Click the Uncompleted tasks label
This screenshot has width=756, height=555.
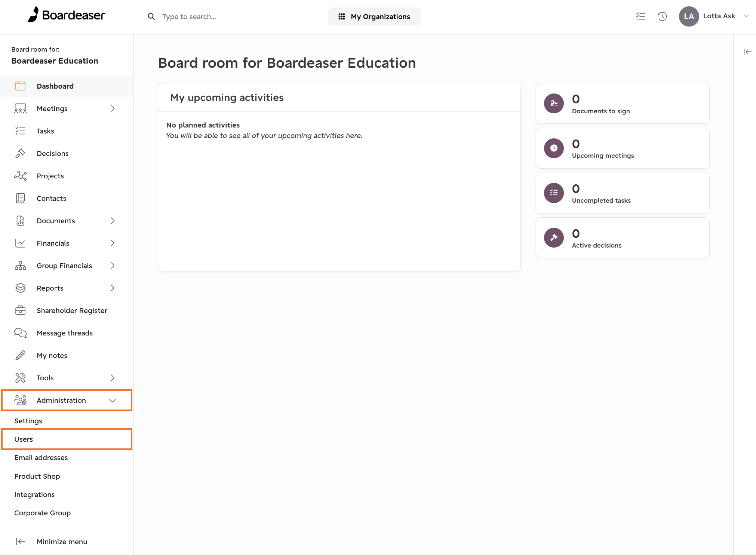click(601, 200)
